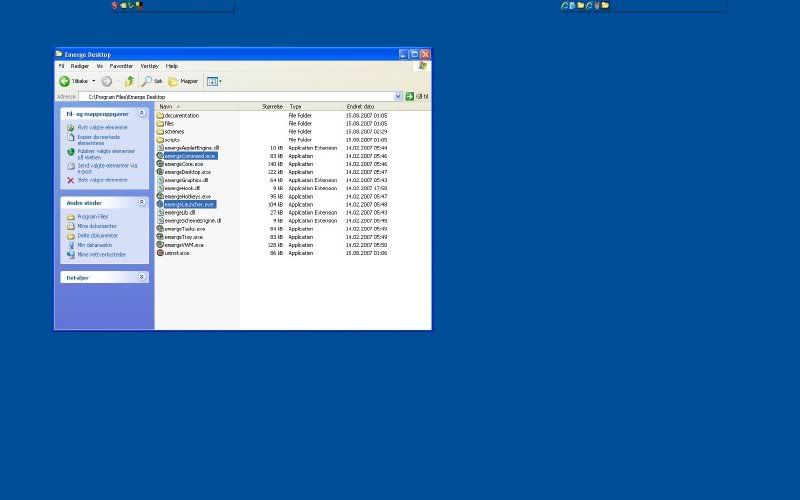The width and height of the screenshot is (800, 500).
Task: Open Mine dokumenter link
Action: [x=97, y=226]
